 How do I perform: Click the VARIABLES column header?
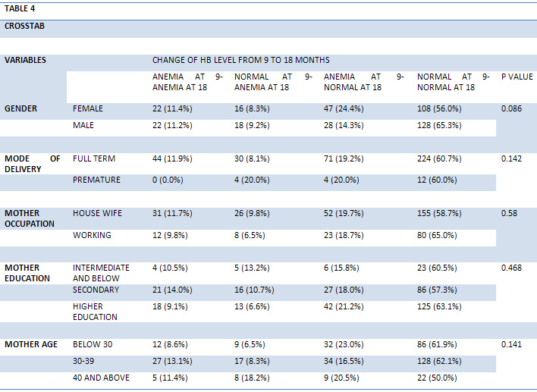[25, 60]
